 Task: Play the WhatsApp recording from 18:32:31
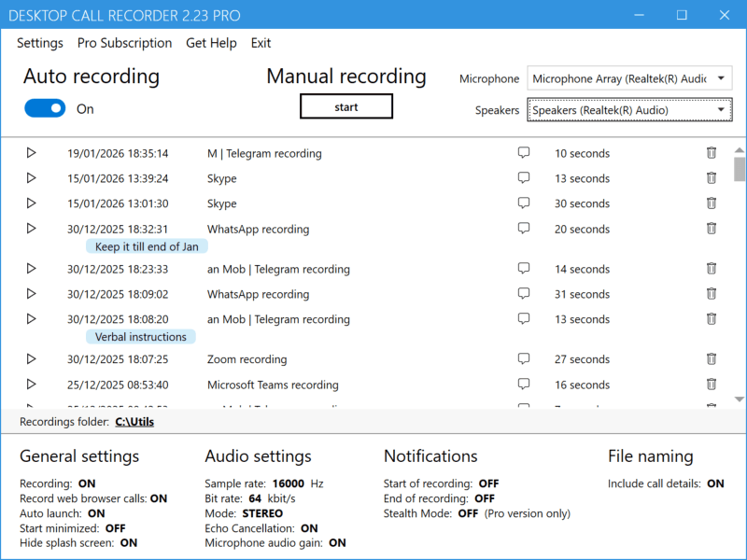31,229
